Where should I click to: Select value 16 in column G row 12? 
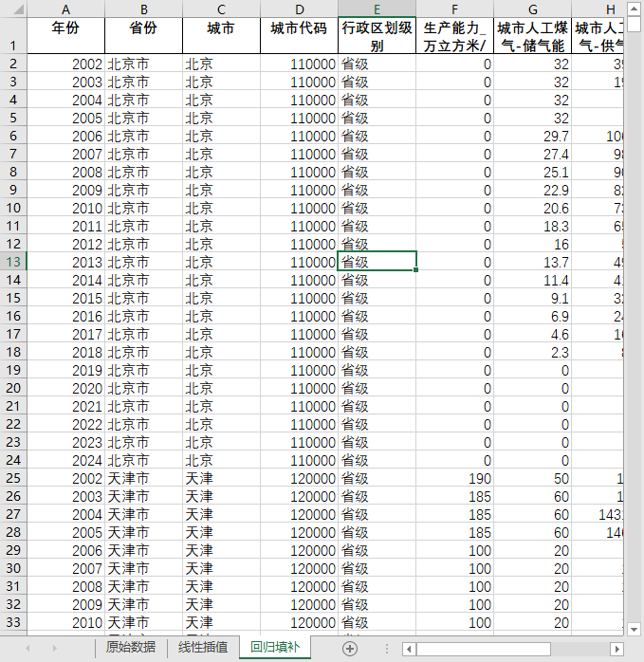point(532,244)
